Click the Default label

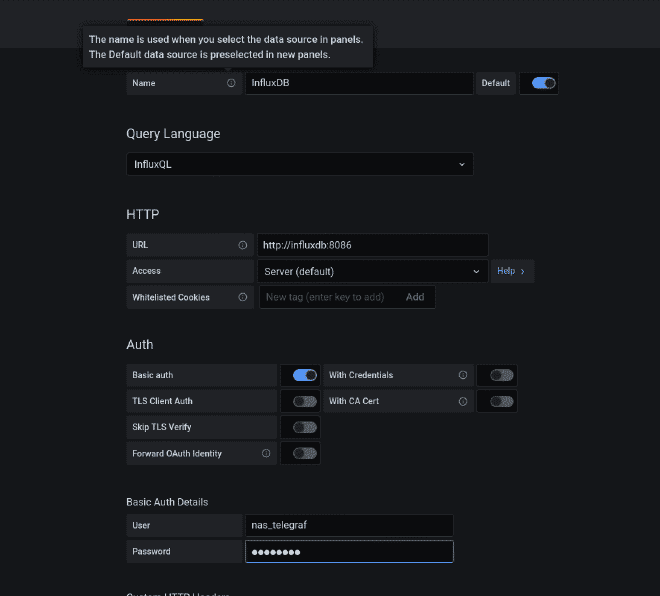[x=495, y=83]
